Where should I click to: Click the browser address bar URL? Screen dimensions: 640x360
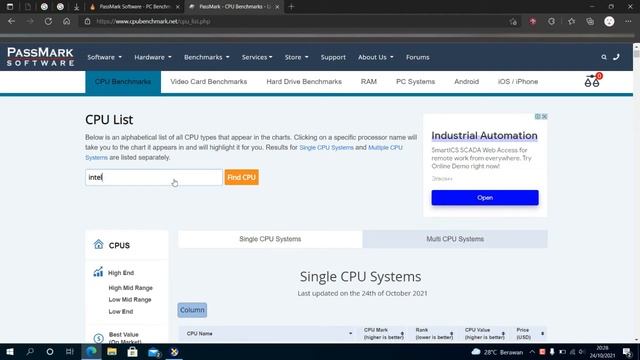(153, 21)
